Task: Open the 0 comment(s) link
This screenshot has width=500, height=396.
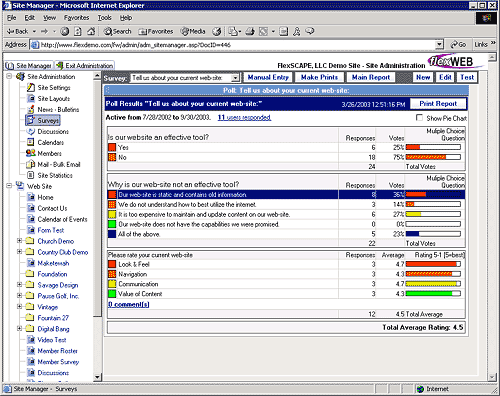Action: coord(129,304)
